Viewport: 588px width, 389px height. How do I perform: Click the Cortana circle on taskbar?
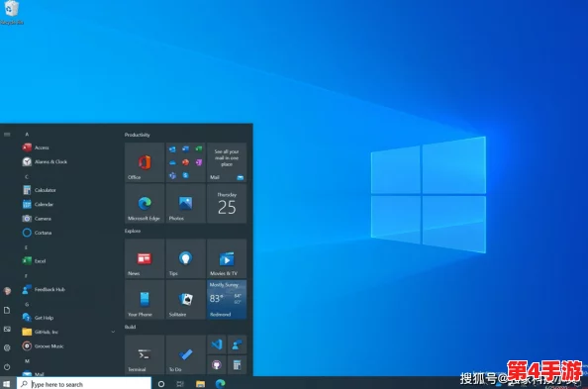(x=161, y=384)
